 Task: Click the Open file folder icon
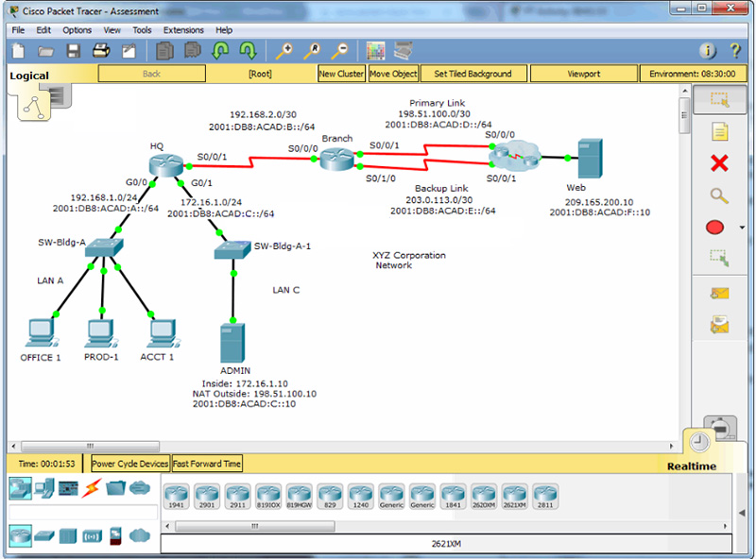click(x=45, y=51)
